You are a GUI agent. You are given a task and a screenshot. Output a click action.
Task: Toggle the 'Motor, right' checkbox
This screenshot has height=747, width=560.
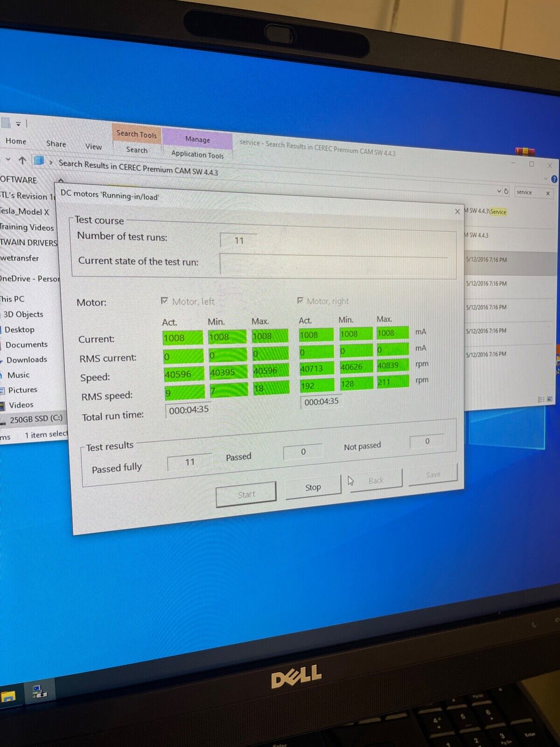click(x=300, y=300)
